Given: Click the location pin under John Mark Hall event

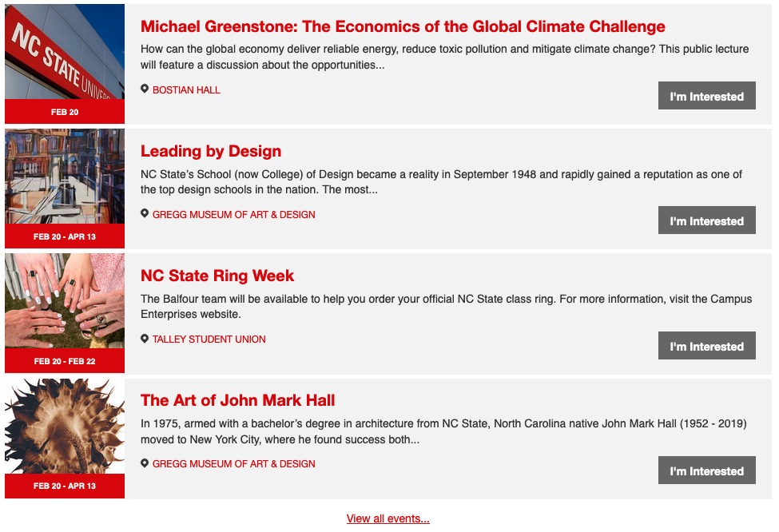Looking at the screenshot, I should tap(145, 463).
